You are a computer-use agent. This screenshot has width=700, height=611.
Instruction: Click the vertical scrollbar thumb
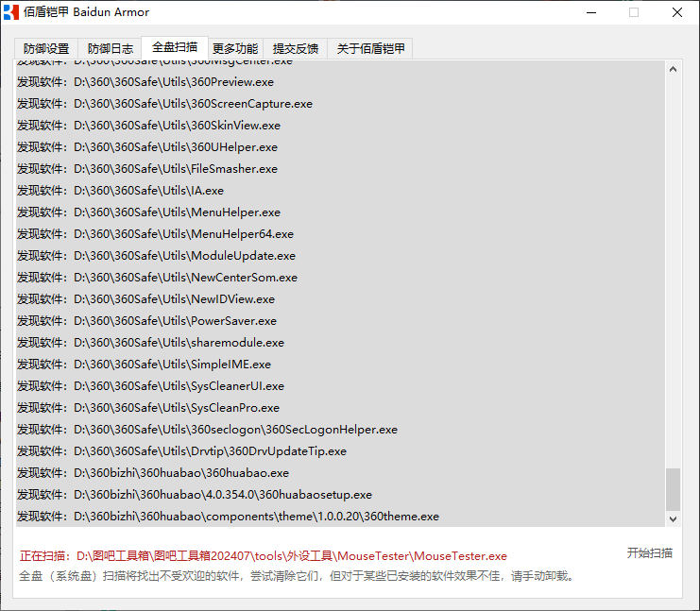tap(673, 489)
